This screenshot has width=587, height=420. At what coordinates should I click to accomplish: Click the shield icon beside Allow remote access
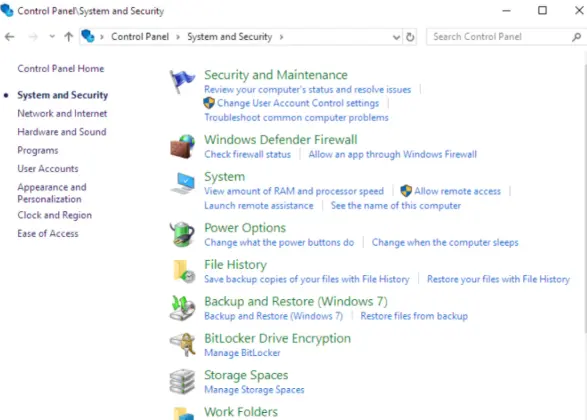[x=406, y=191]
